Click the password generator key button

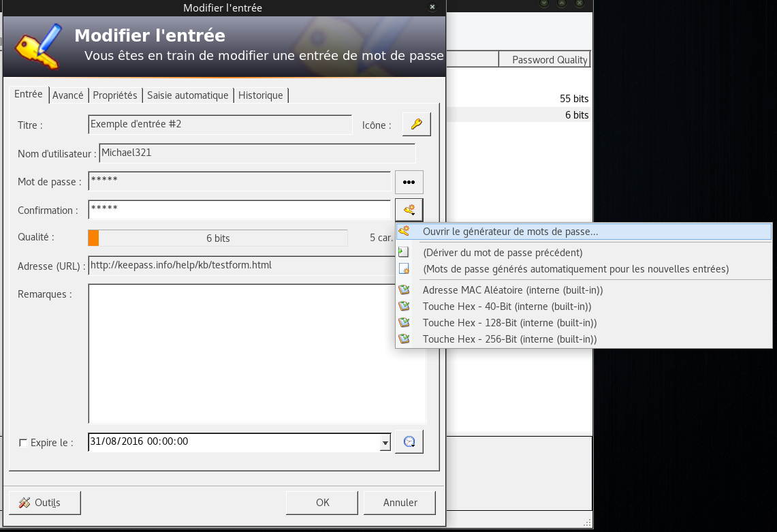pos(409,210)
